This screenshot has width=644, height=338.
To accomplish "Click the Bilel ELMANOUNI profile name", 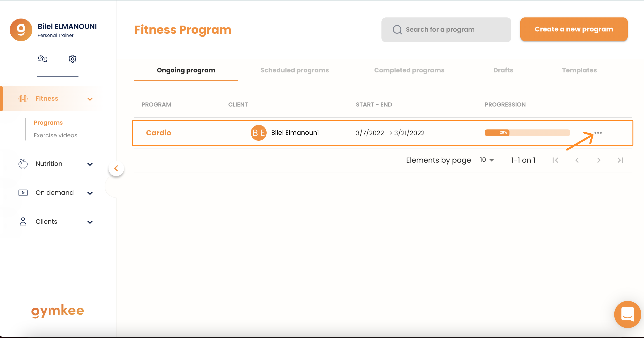I will 67,27.
